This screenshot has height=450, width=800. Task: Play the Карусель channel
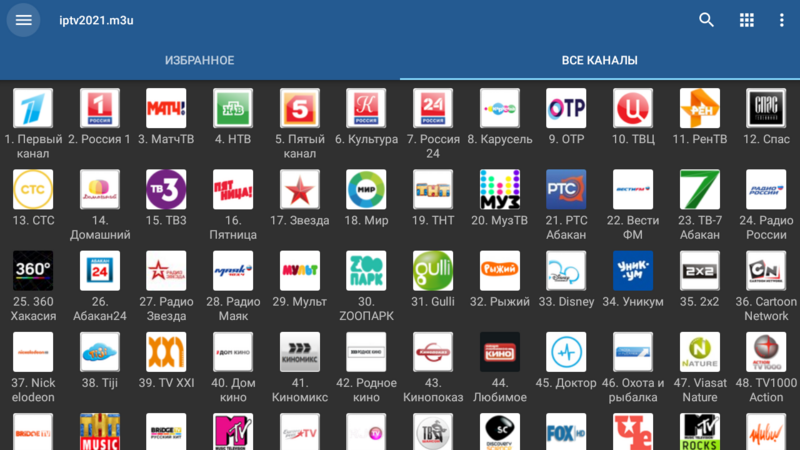pyautogui.click(x=499, y=108)
